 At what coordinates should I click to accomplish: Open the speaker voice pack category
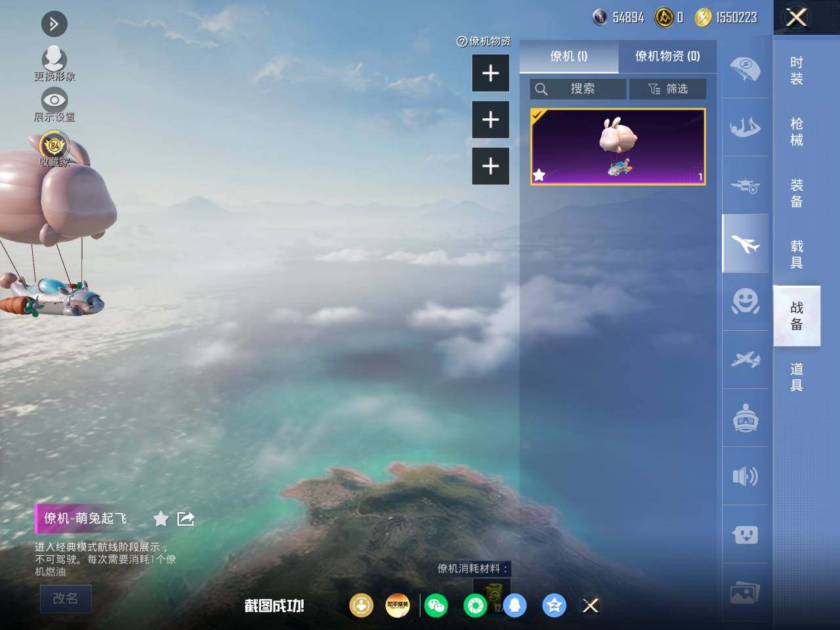coord(745,476)
